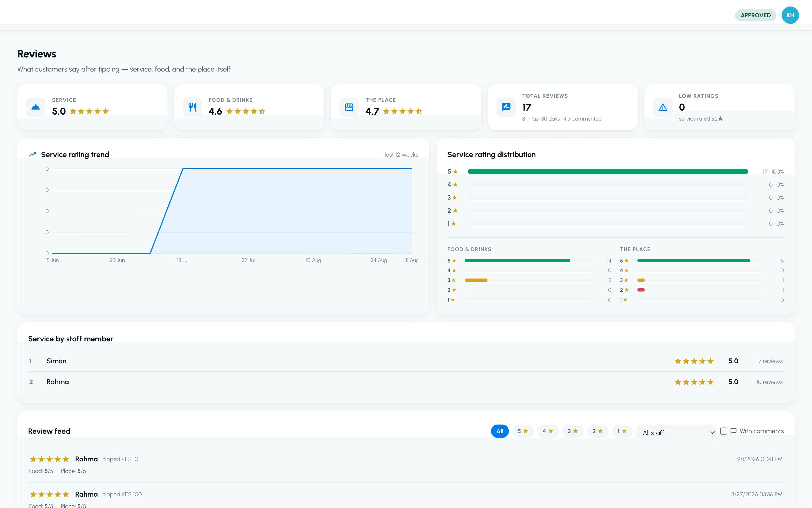The height and width of the screenshot is (508, 812).
Task: Click the 'tipped KES 100' text
Action: [x=122, y=494]
